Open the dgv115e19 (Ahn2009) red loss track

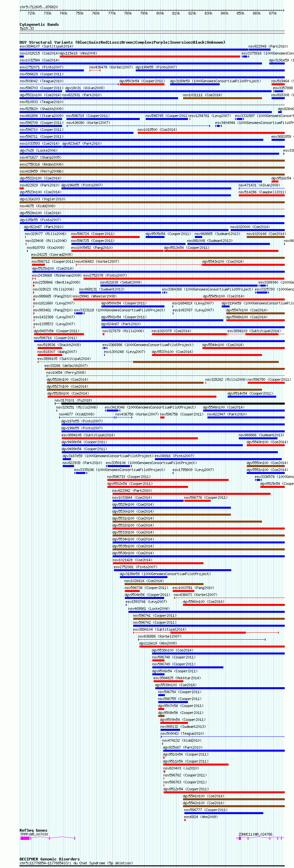[x=150, y=57]
